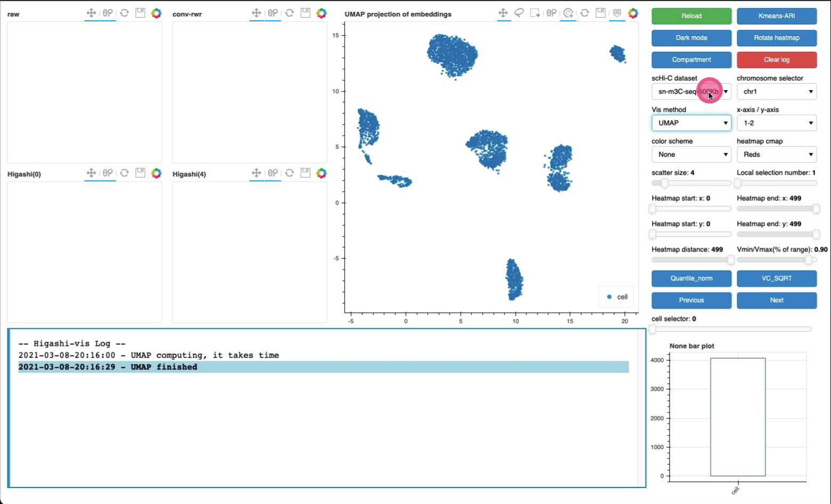Save the Higashi(4) heatmap image
This screenshot has width=831, height=504.
[305, 173]
